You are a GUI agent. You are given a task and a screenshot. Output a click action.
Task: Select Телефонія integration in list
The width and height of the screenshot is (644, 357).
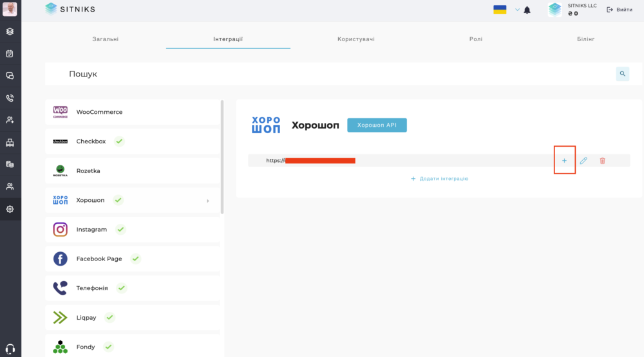click(x=133, y=288)
